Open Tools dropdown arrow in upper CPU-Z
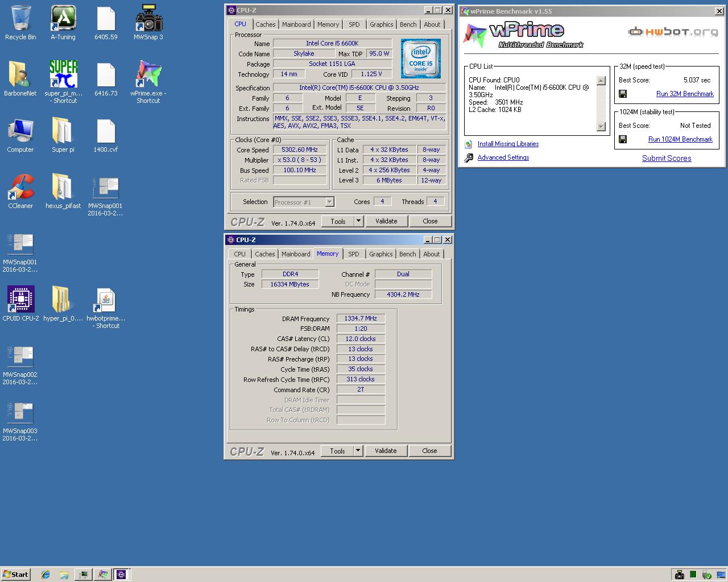728x582 pixels. (358, 221)
